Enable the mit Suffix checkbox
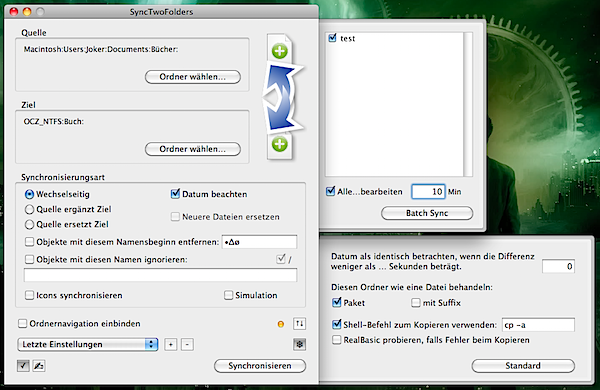The height and width of the screenshot is (390, 600). (x=416, y=303)
